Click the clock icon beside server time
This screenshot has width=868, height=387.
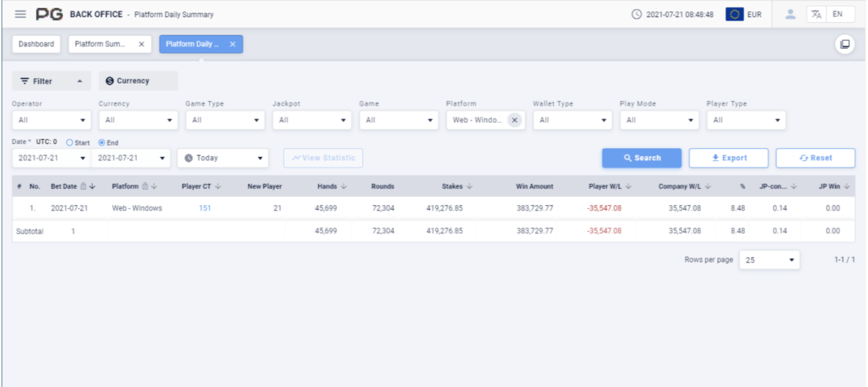pos(637,14)
